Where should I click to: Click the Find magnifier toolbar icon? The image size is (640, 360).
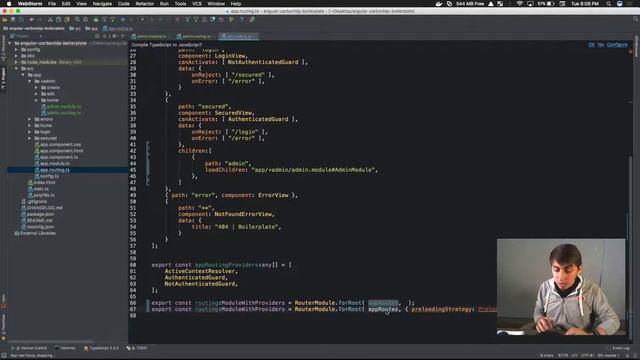pos(77,19)
